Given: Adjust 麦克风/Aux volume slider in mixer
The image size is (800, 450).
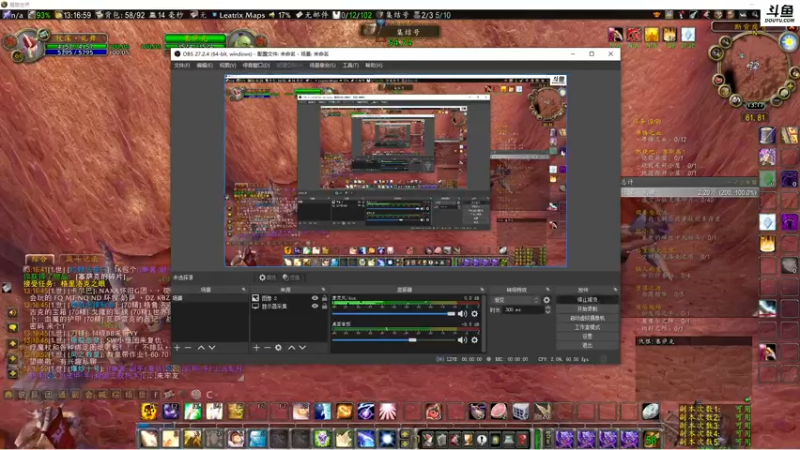Looking at the screenshot, I should (393, 314).
